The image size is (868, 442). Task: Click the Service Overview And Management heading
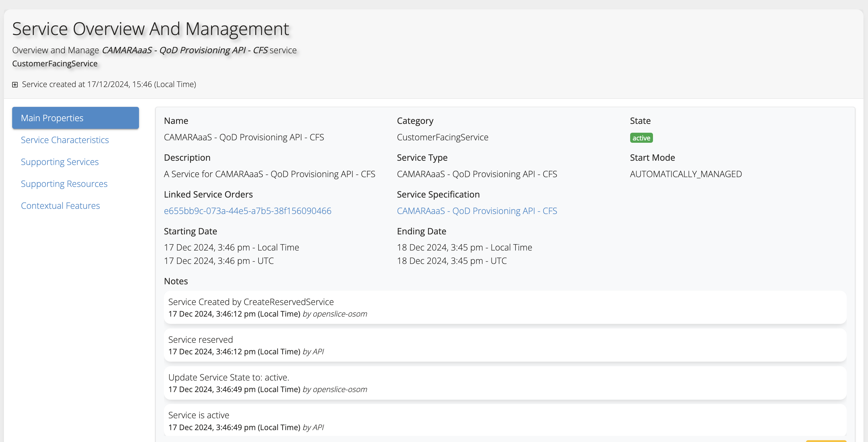click(x=151, y=29)
